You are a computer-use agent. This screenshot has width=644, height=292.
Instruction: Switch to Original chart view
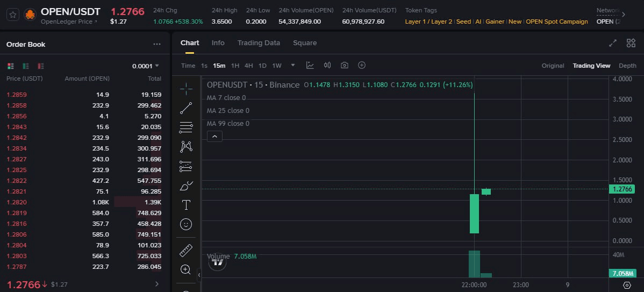[x=553, y=66]
